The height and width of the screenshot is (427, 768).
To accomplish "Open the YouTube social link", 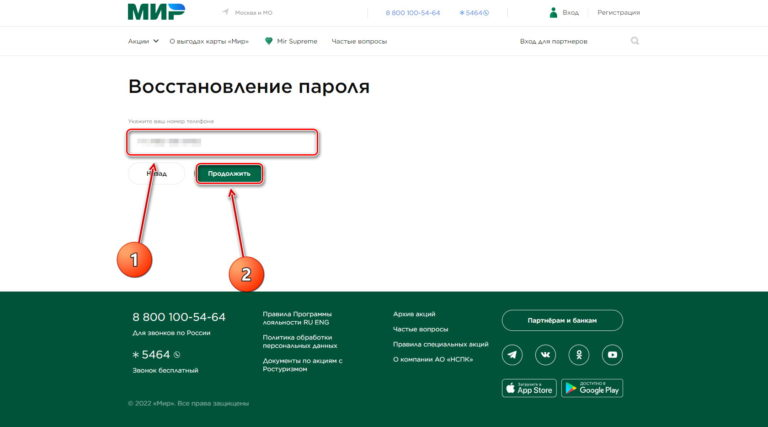I will (x=611, y=355).
